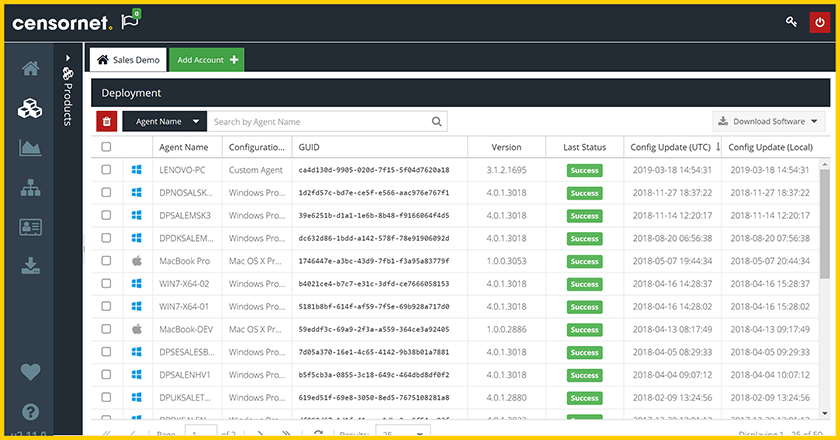This screenshot has height=440, width=840.
Task: Click version 1.0.0.3053 cell
Action: [x=506, y=261]
